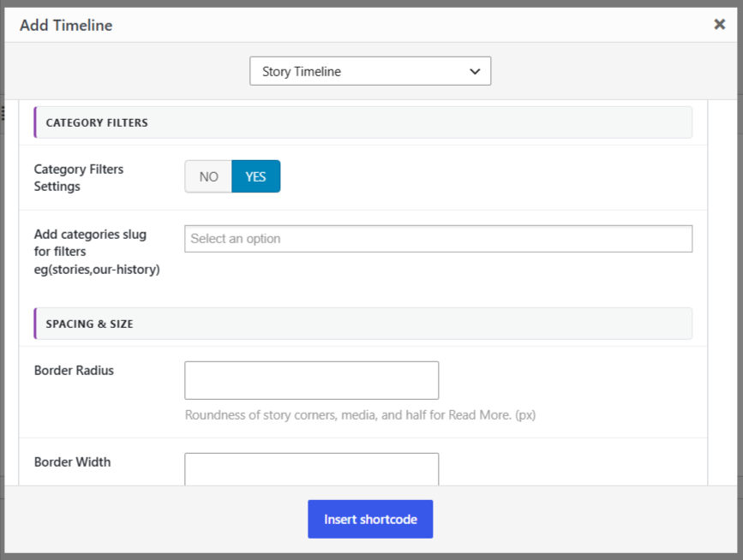Click the SPACING & SIZE section header
This screenshot has height=560, width=743.
point(363,324)
